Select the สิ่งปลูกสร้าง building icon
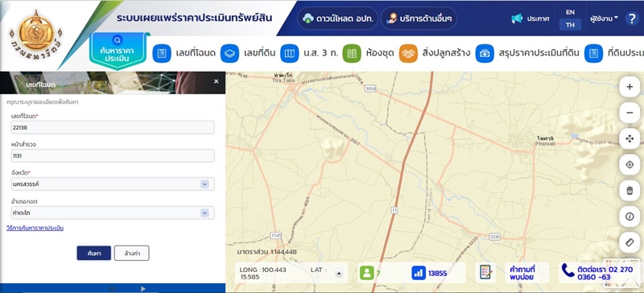644x293 pixels. (x=408, y=53)
